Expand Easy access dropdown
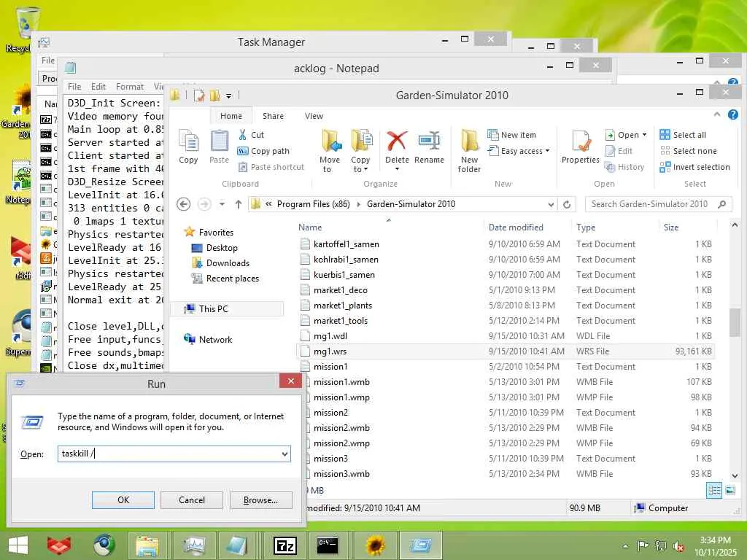The image size is (747, 560). (547, 151)
